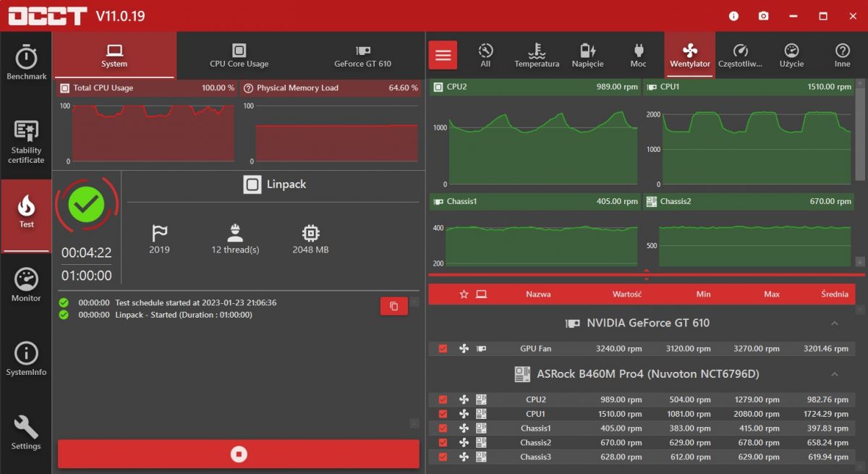The height and width of the screenshot is (474, 868).
Task: Open Settings wrench in sidebar
Action: pyautogui.click(x=26, y=433)
